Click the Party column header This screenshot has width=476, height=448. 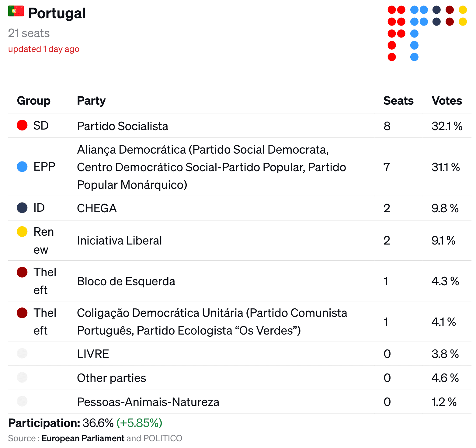(x=91, y=101)
